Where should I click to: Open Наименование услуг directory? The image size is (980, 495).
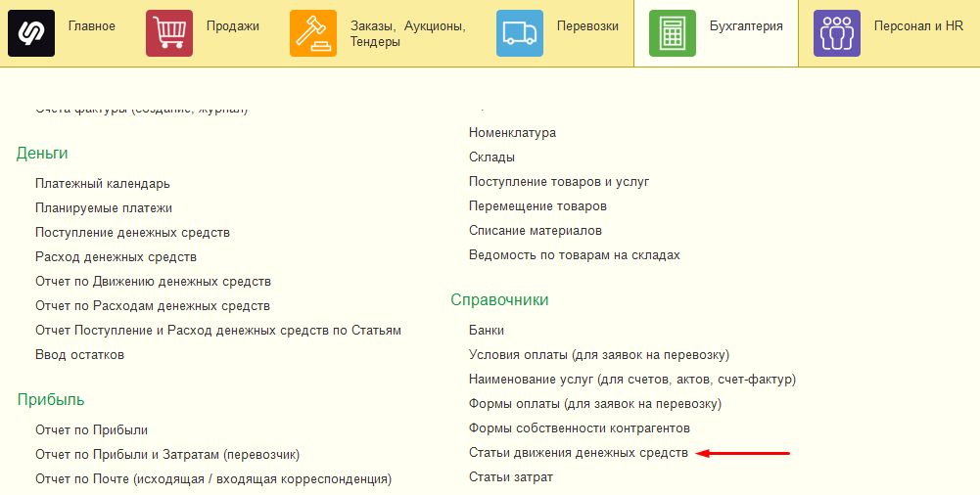pos(632,379)
